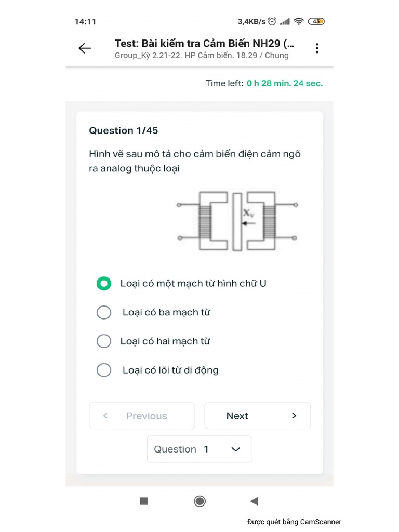
Task: Click the right chevron on Next
Action: point(294,416)
